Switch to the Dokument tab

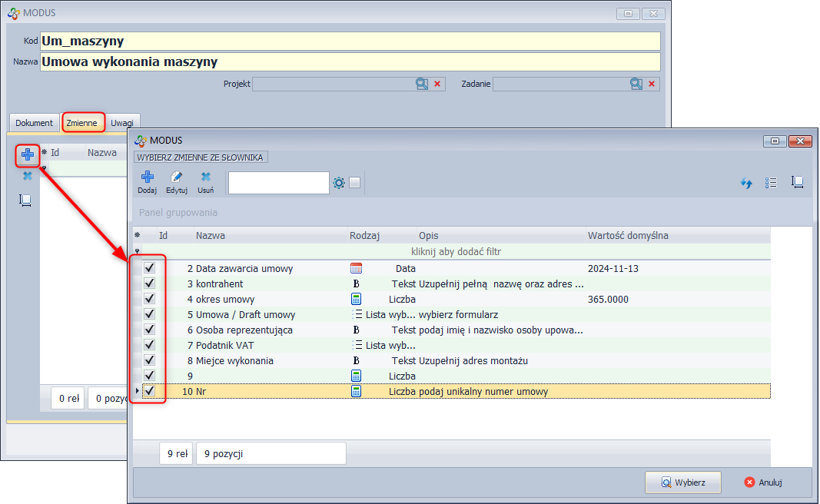[x=35, y=123]
